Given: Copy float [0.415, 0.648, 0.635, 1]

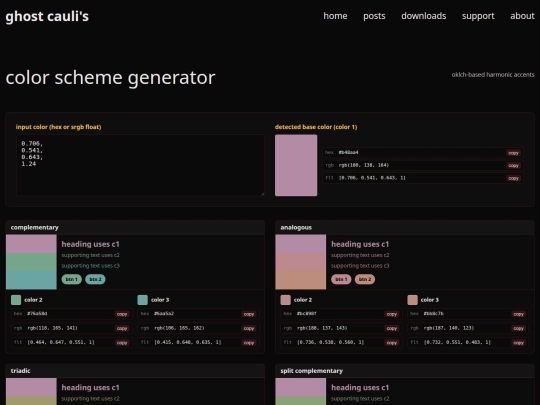Looking at the screenshot, I should tap(249, 343).
